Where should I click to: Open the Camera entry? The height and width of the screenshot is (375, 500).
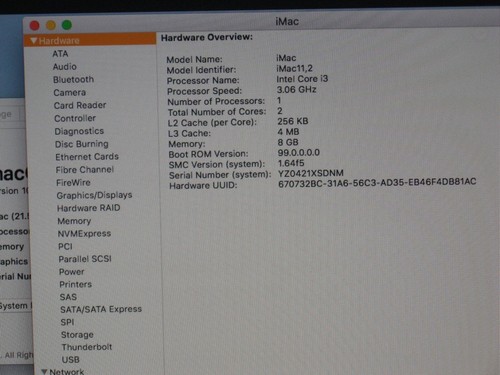(70, 93)
